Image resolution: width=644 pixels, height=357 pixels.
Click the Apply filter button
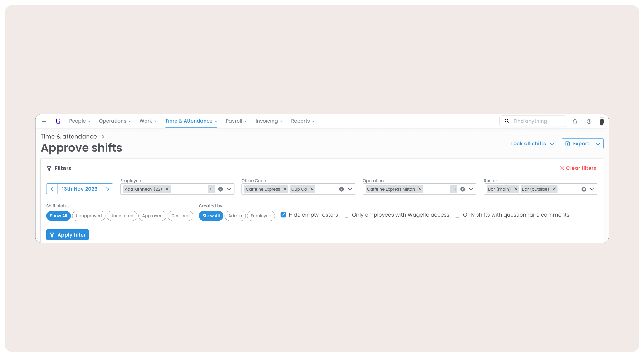(x=68, y=235)
